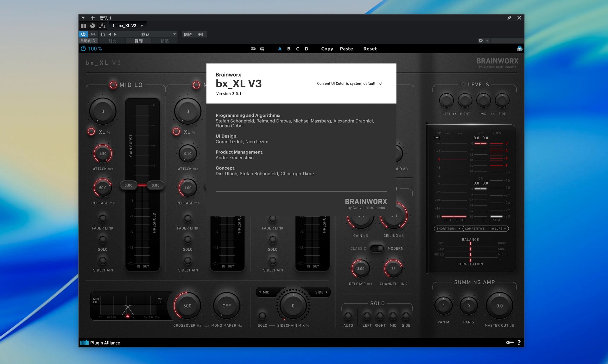Enable AUTO solo
The height and width of the screenshot is (364, 608).
pyautogui.click(x=348, y=316)
